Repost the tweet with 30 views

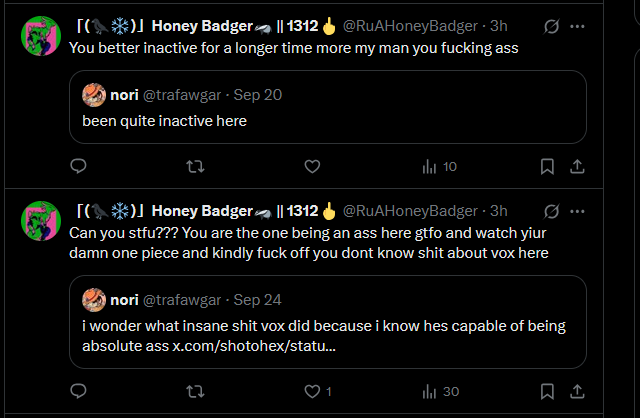196,391
